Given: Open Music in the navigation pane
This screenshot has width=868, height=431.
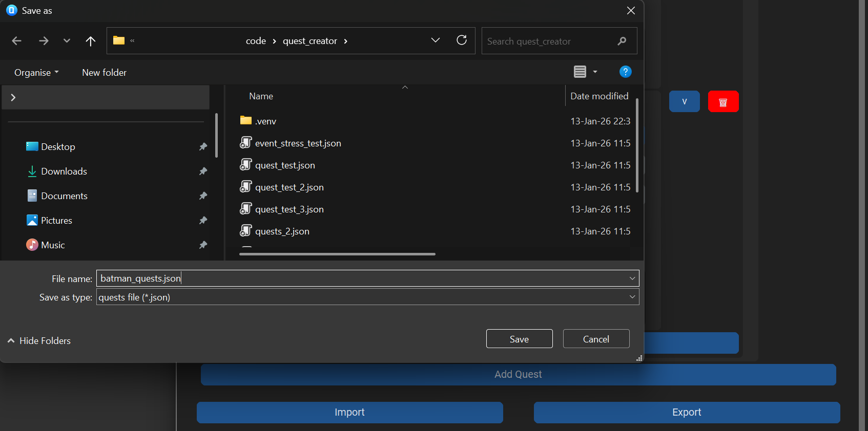Looking at the screenshot, I should [x=53, y=245].
